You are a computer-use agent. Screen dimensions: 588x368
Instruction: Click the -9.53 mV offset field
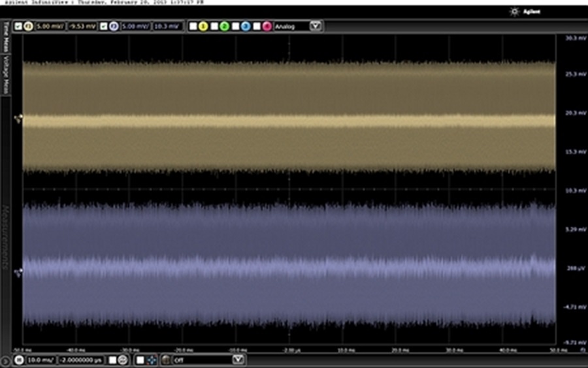[82, 26]
